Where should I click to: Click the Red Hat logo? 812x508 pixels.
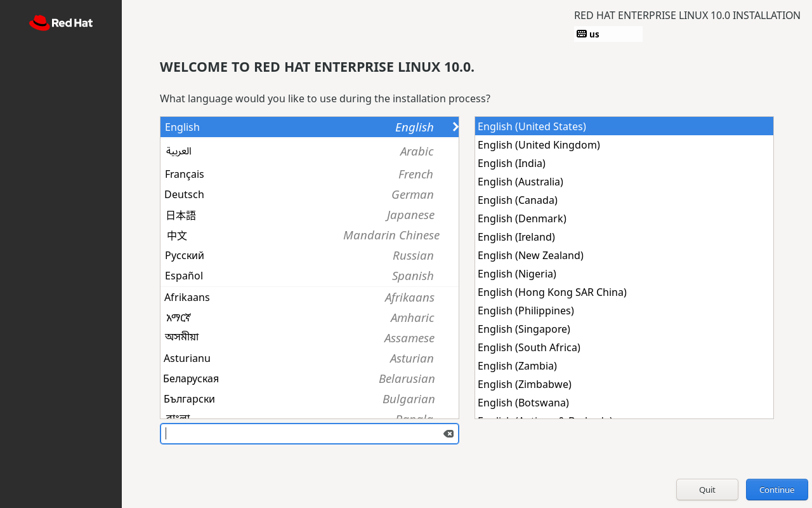(61, 23)
